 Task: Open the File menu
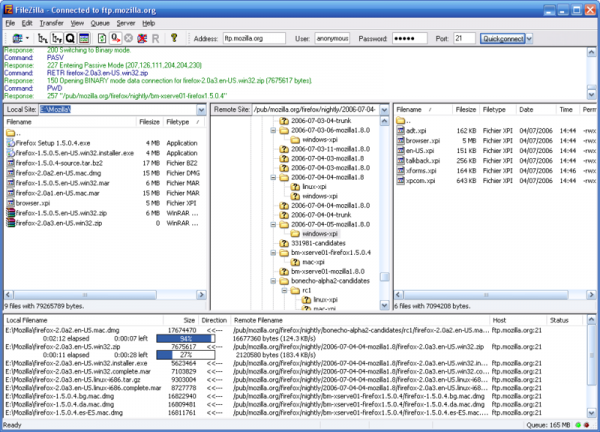pos(10,23)
